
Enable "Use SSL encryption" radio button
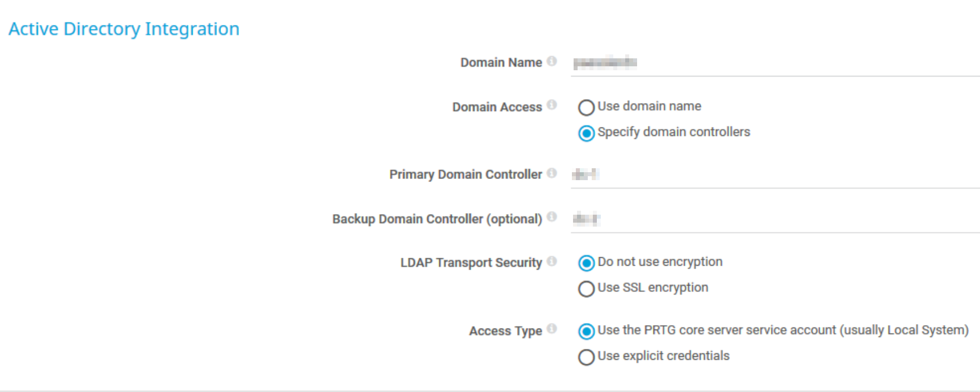pyautogui.click(x=586, y=289)
